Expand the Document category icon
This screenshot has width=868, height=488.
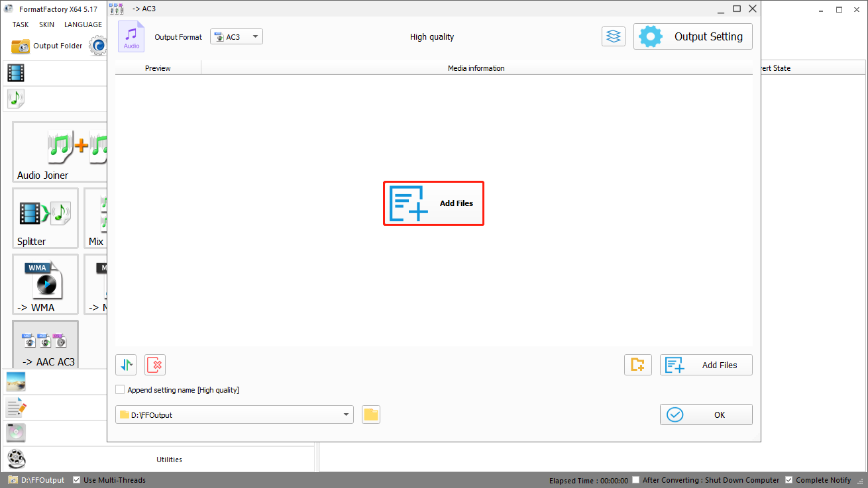point(16,407)
